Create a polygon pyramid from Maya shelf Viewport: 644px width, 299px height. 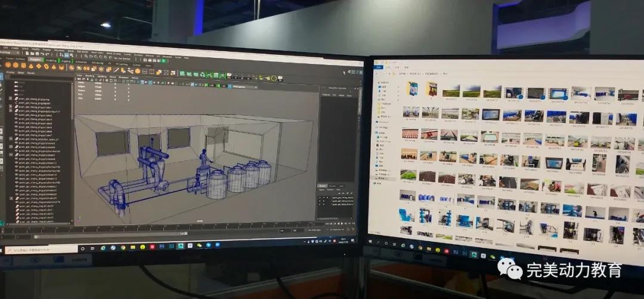click(54, 67)
